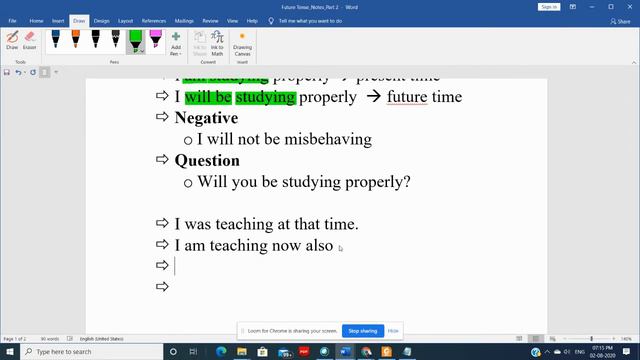Screen dimensions: 640x360
Task: Select the green highlighter pen
Action: point(136,40)
